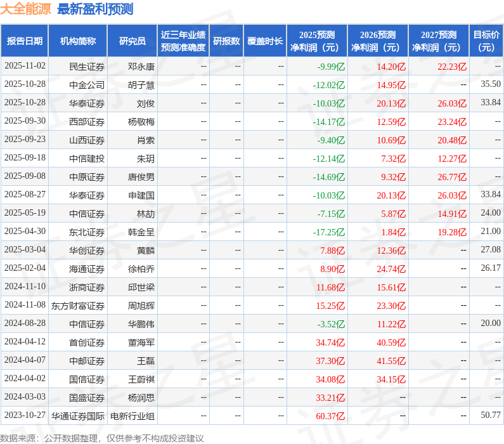The height and width of the screenshot is (444, 504).
Task: Click the -17.25亿 profit value
Action: click(328, 232)
